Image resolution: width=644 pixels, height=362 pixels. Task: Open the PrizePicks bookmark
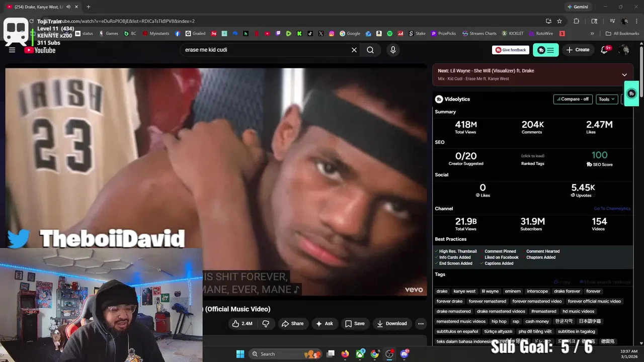point(443,34)
